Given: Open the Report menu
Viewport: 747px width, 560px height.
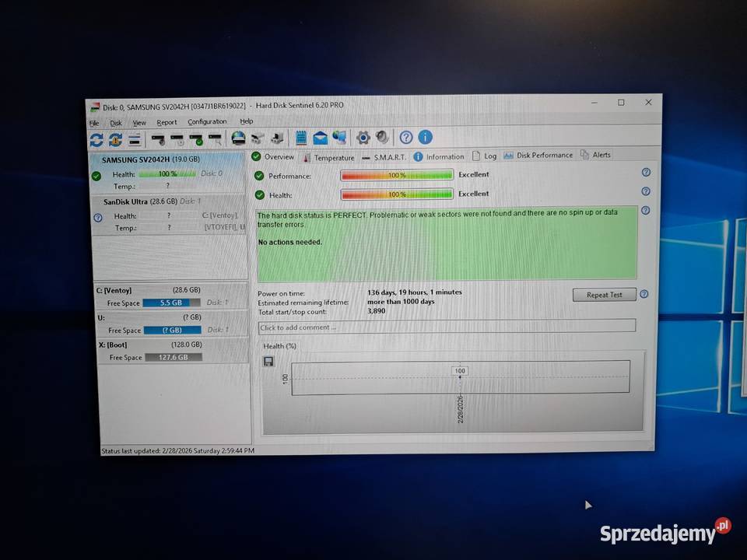Looking at the screenshot, I should 167,122.
